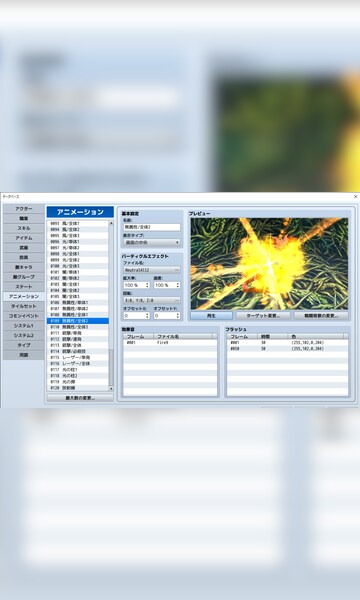The width and height of the screenshot is (360, 600).
Task: Select the ステート tab
Action: click(24, 287)
